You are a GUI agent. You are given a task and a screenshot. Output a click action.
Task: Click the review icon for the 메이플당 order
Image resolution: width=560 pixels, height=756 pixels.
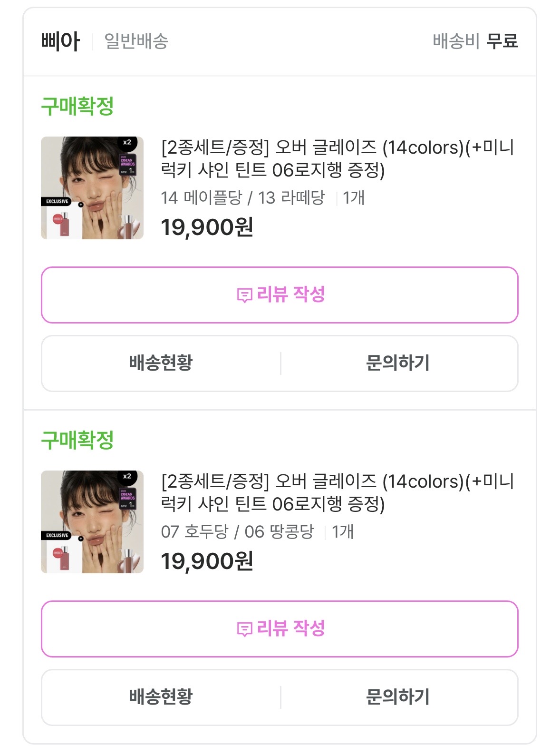tap(244, 295)
